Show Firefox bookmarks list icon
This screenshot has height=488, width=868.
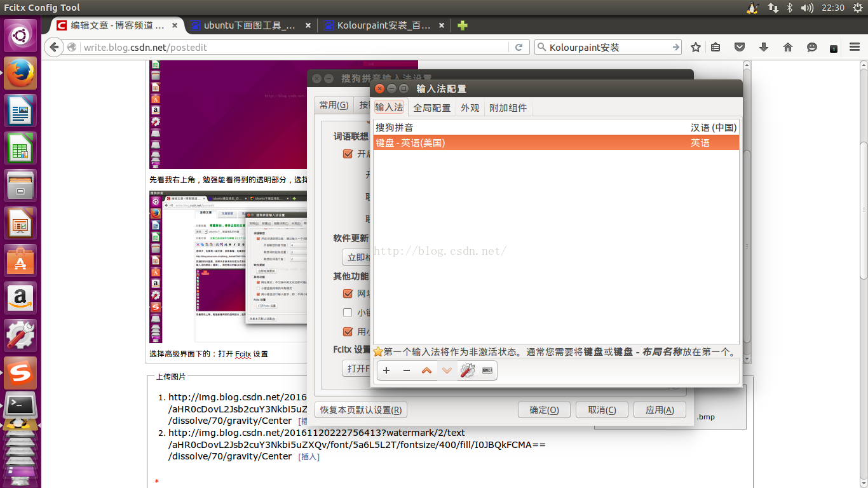click(715, 47)
